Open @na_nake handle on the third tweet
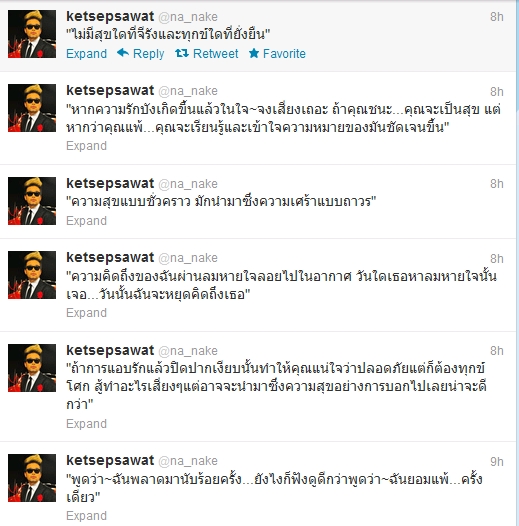 [188, 184]
